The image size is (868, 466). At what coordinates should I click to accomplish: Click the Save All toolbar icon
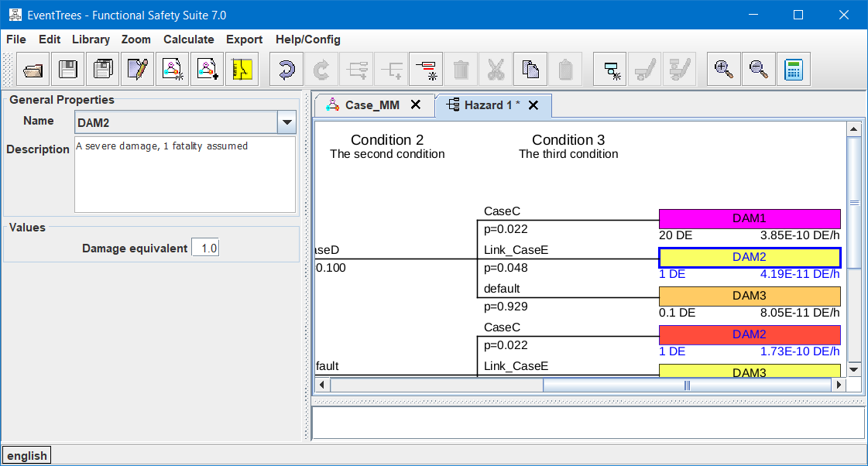point(103,70)
